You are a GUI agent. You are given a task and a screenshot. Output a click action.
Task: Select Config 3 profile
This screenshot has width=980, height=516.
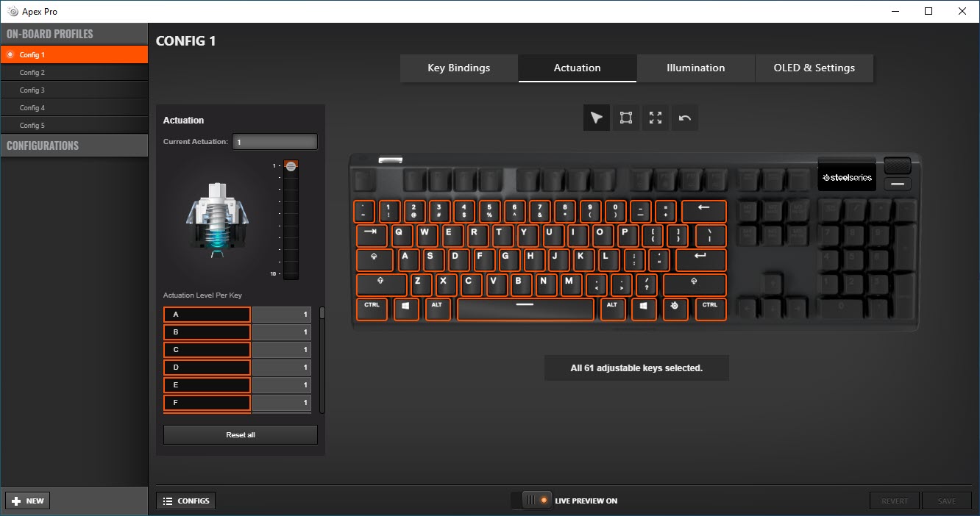click(74, 90)
